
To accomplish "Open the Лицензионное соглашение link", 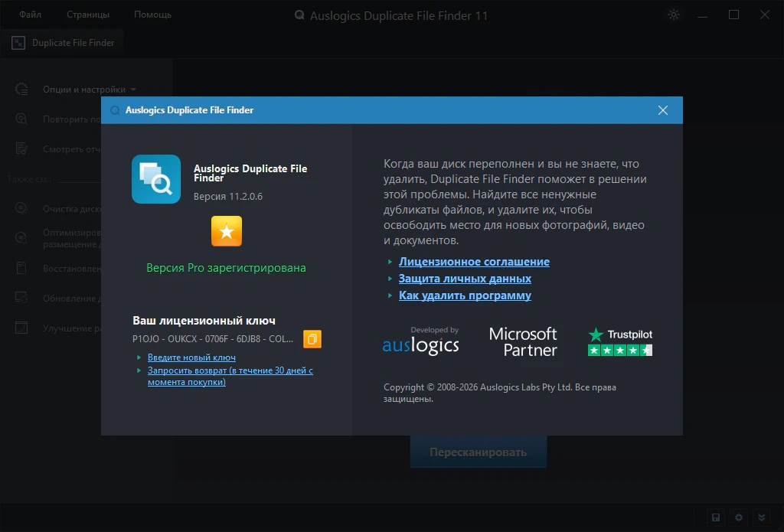I will coord(474,262).
